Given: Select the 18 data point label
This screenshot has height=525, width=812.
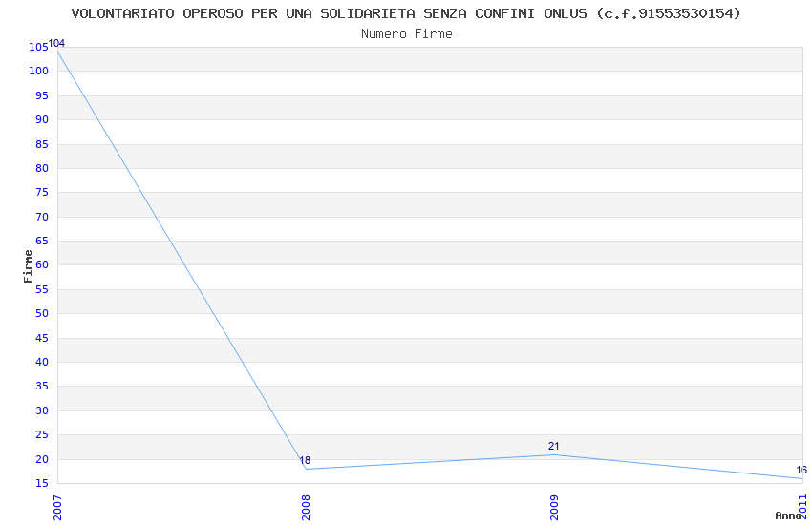Looking at the screenshot, I should [x=305, y=460].
